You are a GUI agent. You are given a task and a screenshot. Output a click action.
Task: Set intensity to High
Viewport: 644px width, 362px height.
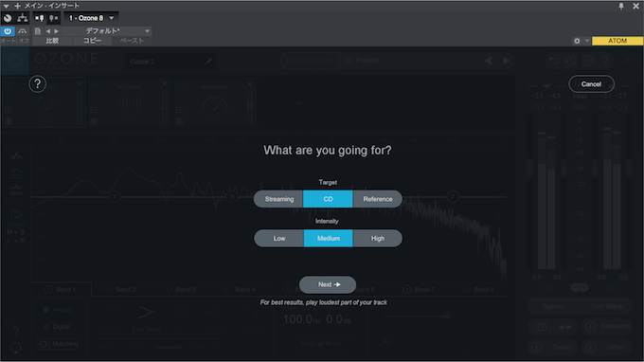[x=378, y=238]
